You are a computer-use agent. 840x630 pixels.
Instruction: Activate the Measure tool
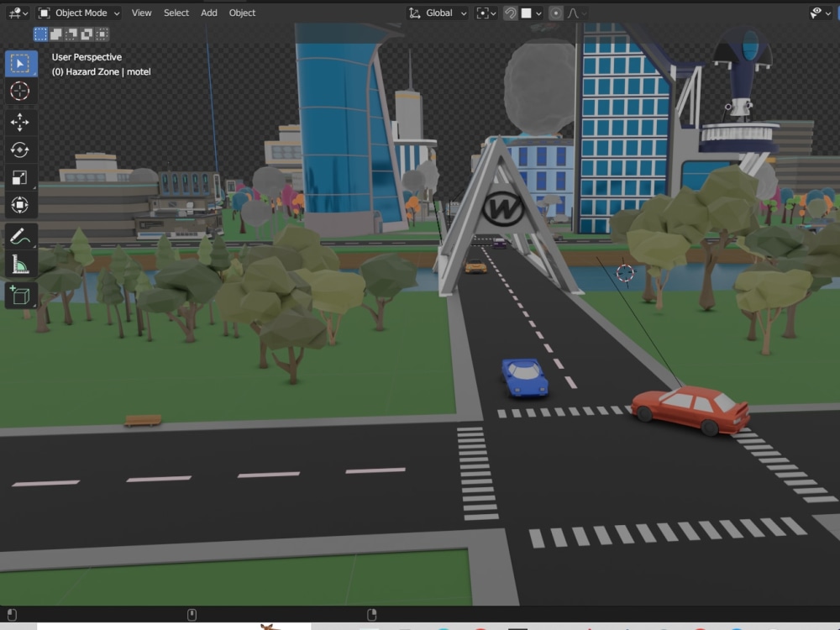tap(20, 262)
